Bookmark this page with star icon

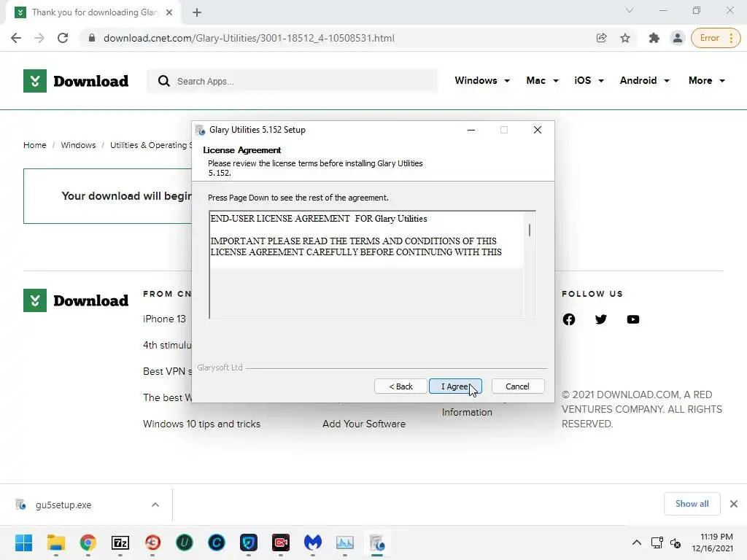pyautogui.click(x=625, y=38)
